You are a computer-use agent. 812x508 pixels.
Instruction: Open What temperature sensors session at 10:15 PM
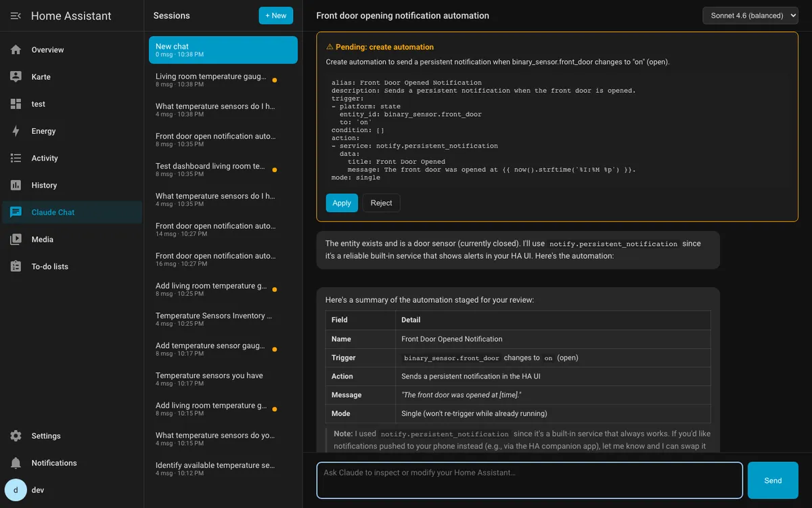[x=223, y=439]
